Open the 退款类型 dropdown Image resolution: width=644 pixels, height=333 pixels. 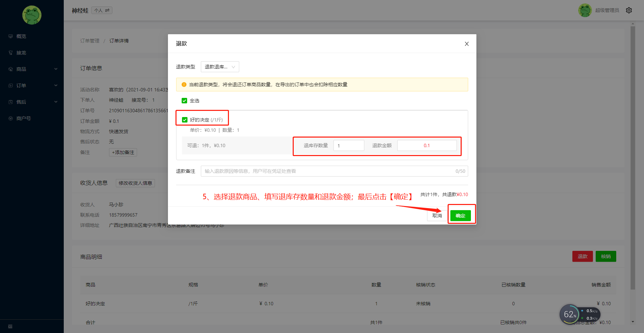pyautogui.click(x=220, y=67)
